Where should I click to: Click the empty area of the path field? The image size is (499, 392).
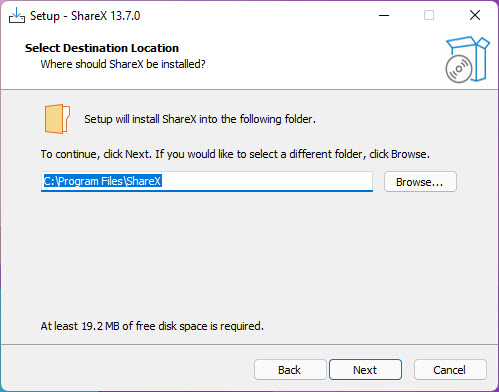click(x=267, y=181)
